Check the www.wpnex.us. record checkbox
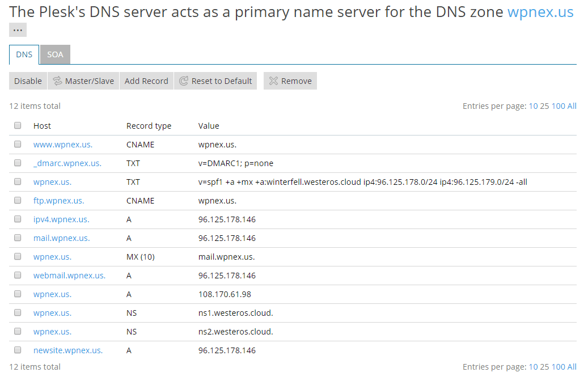The height and width of the screenshot is (381, 588). point(18,145)
